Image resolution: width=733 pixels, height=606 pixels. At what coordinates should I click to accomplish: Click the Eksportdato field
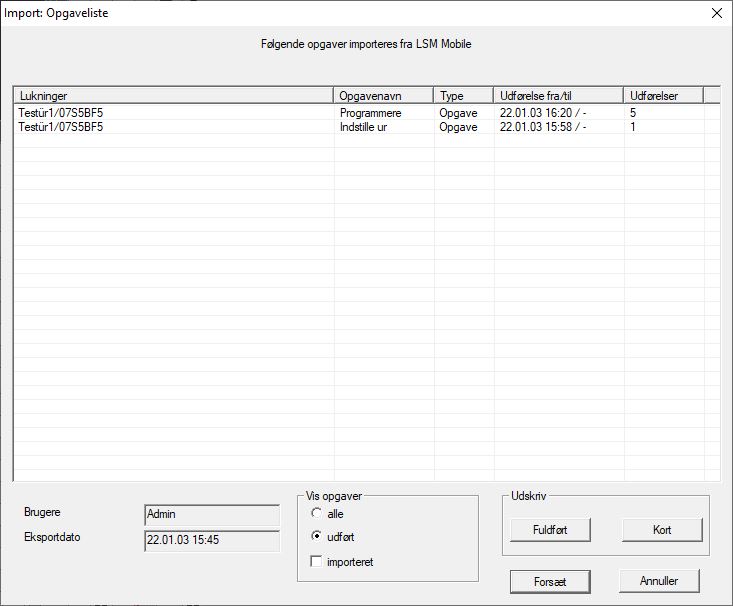[x=211, y=540]
